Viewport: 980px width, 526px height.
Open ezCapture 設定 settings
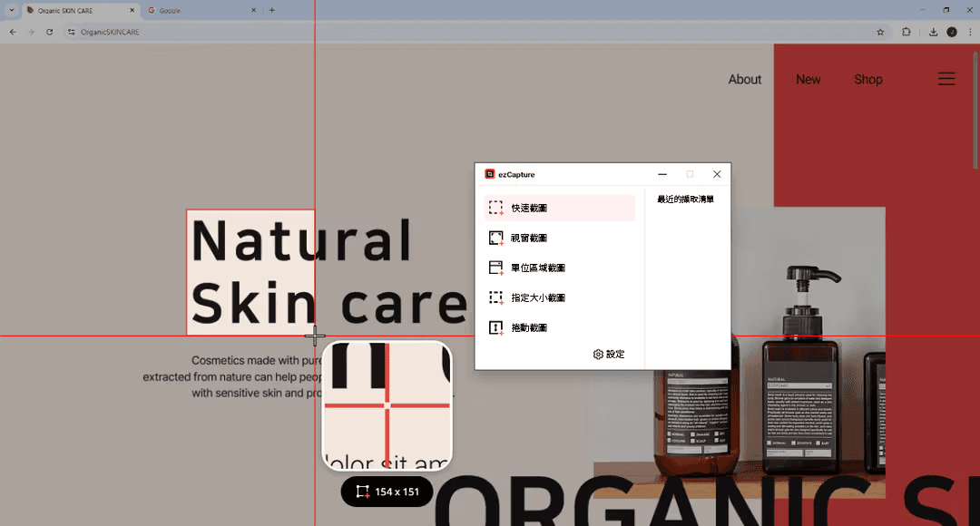(x=609, y=354)
